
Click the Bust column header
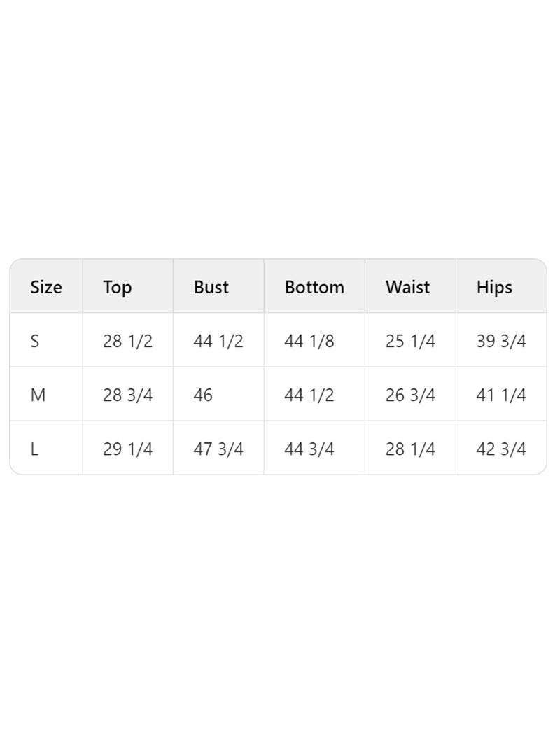[211, 287]
